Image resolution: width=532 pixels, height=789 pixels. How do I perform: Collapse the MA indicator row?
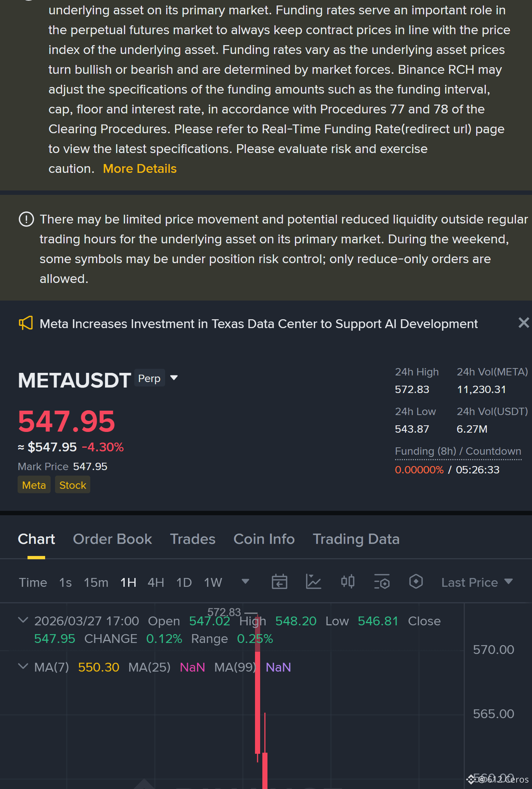(23, 666)
